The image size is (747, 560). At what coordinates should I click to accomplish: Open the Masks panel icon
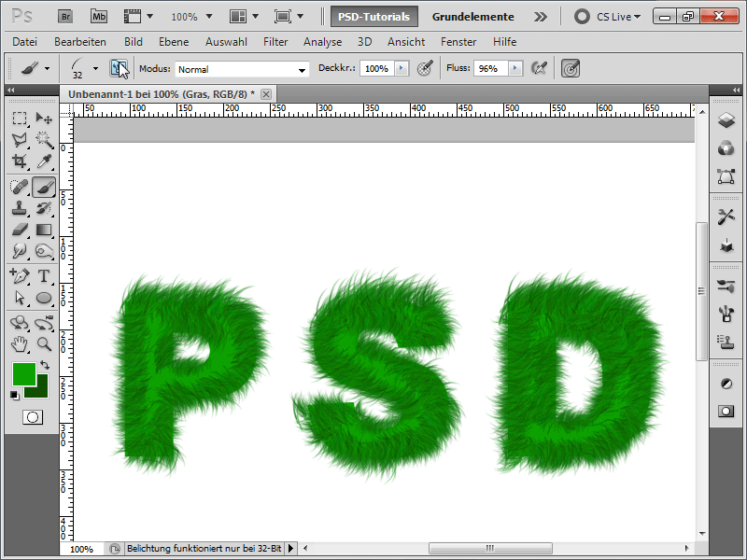click(726, 411)
